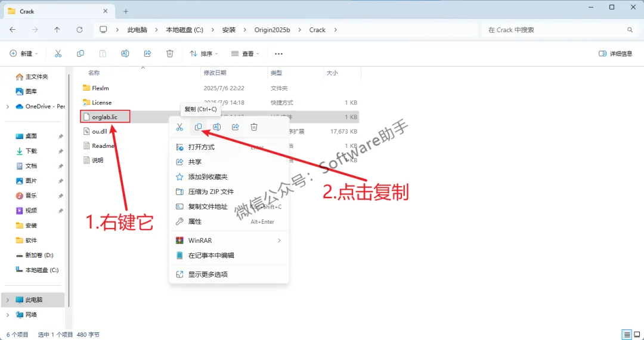This screenshot has height=340, width=644.
Task: Select the 说明 file
Action: tap(97, 160)
